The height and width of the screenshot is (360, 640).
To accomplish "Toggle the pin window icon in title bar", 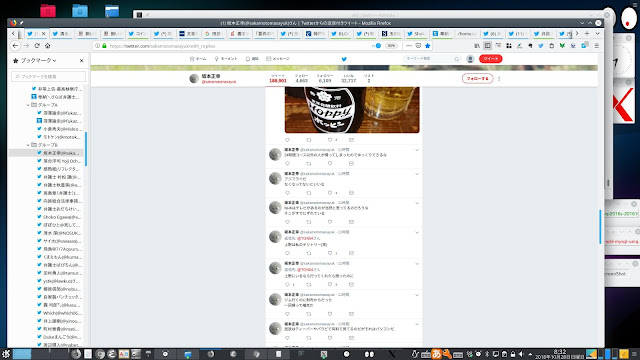I will 21,23.
